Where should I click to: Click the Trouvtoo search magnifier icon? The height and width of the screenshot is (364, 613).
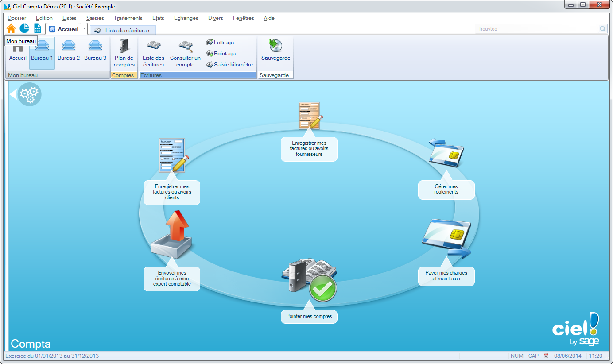coord(602,29)
